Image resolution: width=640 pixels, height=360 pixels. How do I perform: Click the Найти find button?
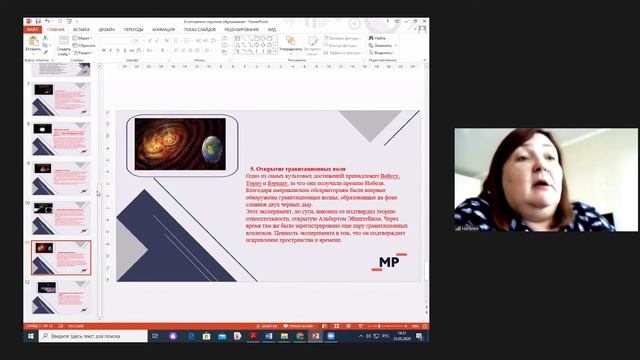(x=377, y=38)
